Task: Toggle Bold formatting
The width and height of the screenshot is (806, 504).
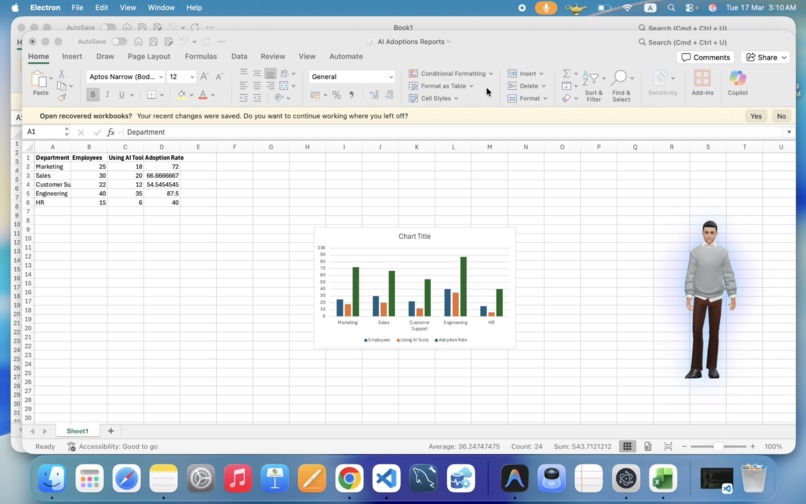Action: tap(93, 95)
